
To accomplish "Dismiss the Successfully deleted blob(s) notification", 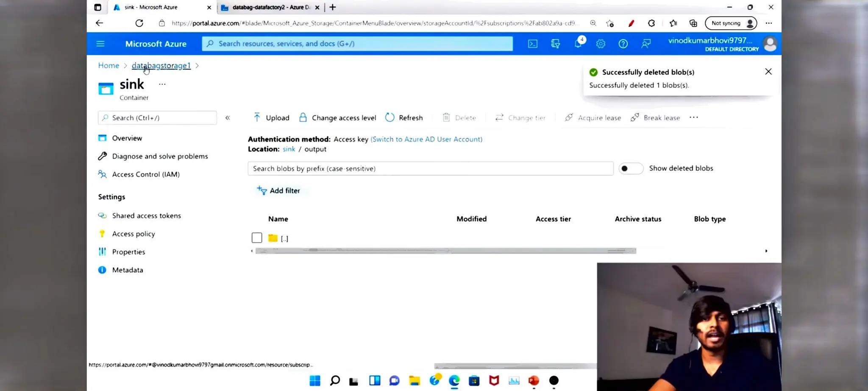I will pos(768,72).
